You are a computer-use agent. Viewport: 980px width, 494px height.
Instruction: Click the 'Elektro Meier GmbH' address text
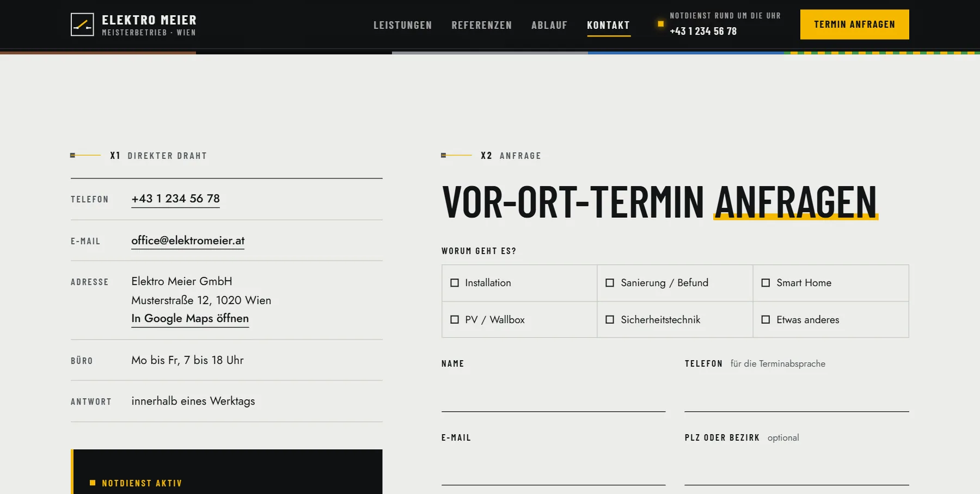click(181, 282)
